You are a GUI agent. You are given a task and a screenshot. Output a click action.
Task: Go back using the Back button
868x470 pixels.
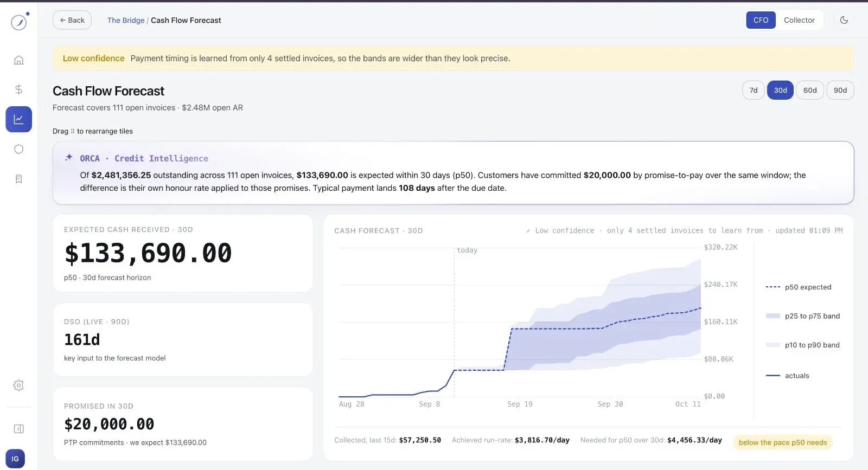[x=72, y=20]
